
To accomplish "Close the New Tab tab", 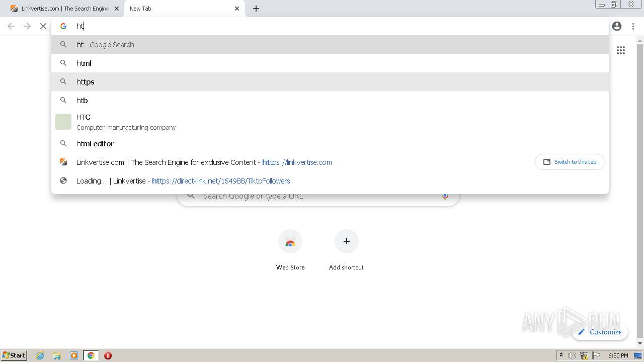I will point(237,9).
